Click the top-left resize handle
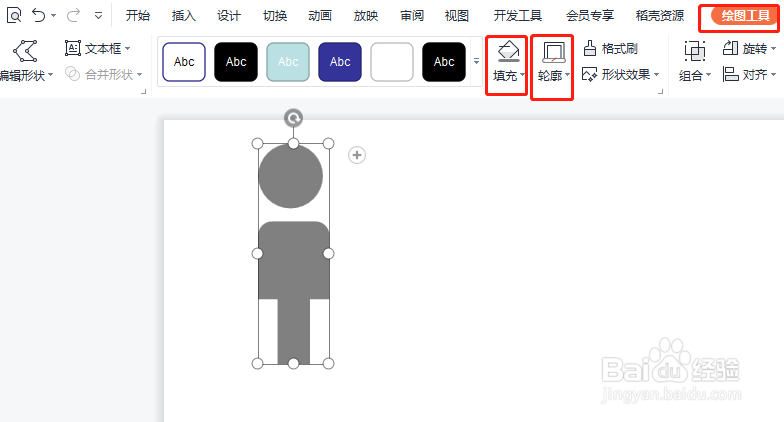 (258, 144)
